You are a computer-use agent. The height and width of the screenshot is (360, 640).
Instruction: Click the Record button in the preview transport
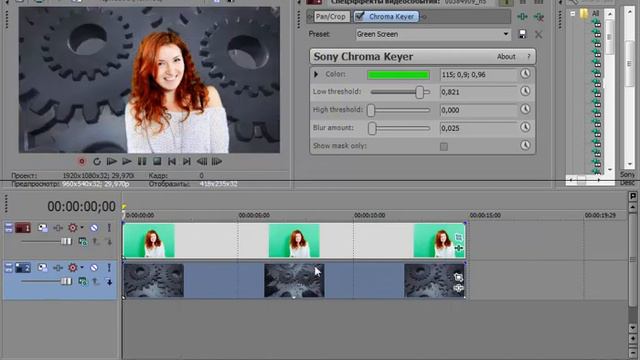pos(82,162)
